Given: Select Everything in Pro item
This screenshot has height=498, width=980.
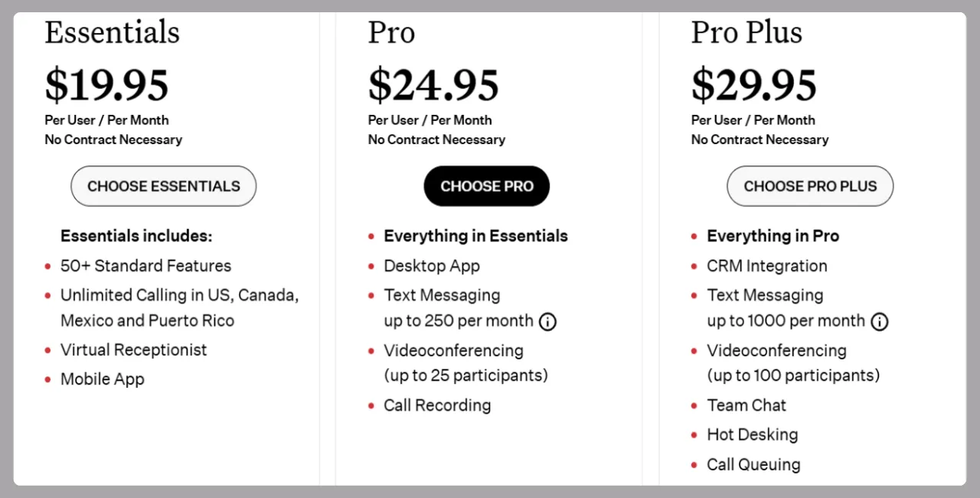Looking at the screenshot, I should tap(773, 236).
